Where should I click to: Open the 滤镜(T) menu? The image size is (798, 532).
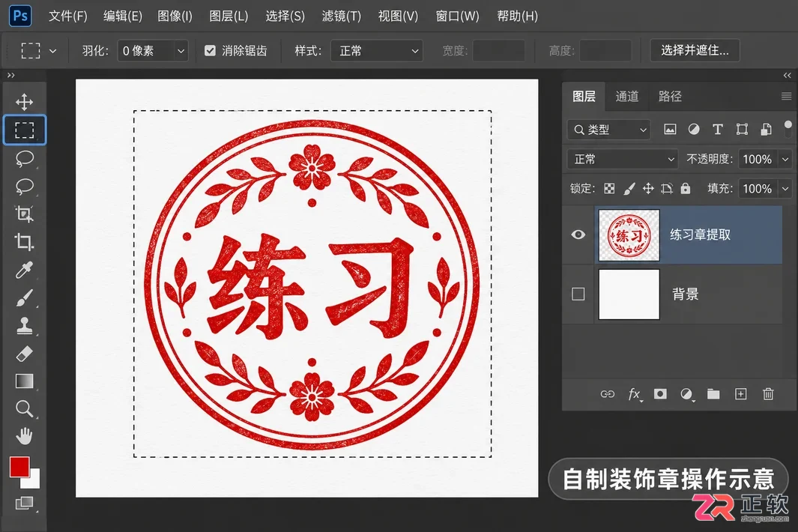[x=341, y=16]
